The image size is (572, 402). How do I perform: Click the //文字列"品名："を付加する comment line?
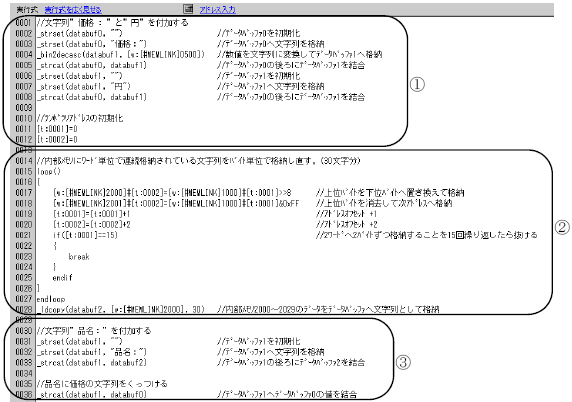coord(94,331)
